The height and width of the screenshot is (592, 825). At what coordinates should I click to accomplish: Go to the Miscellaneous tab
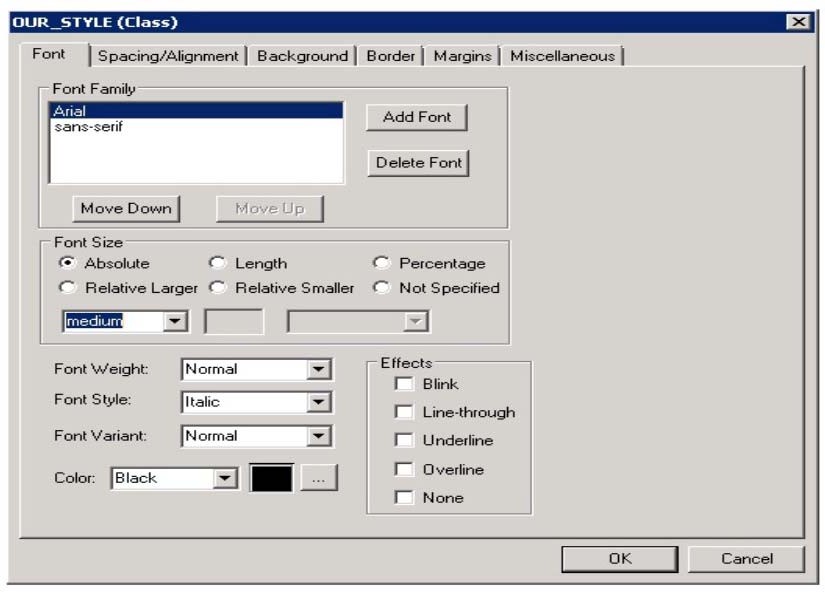(x=562, y=56)
